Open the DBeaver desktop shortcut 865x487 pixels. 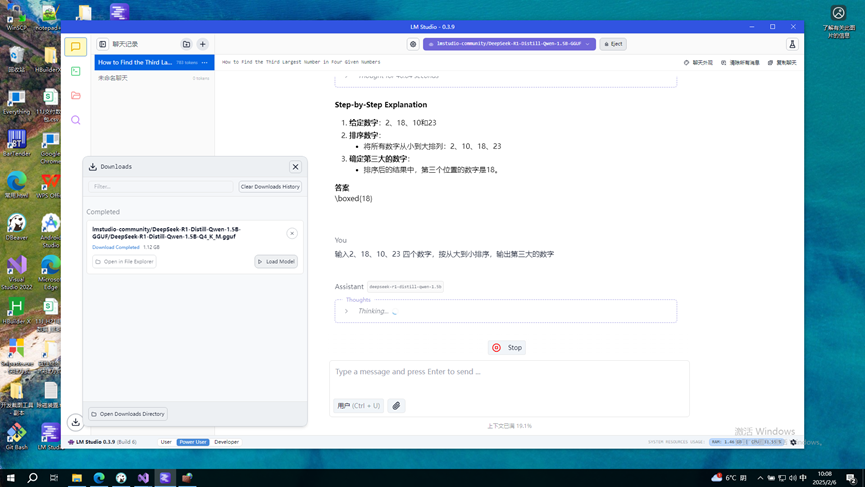[x=17, y=227]
